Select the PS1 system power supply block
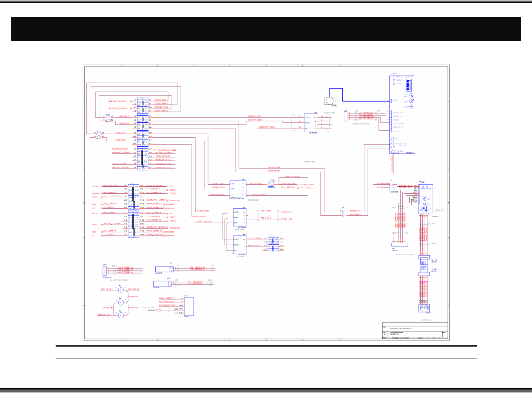This screenshot has height=393, width=532. [238, 189]
